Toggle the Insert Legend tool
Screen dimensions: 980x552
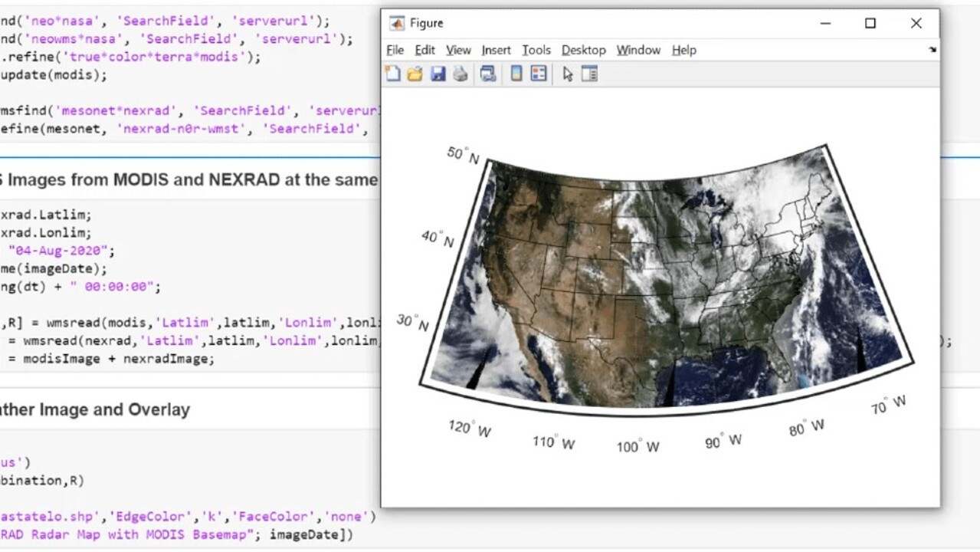click(539, 74)
